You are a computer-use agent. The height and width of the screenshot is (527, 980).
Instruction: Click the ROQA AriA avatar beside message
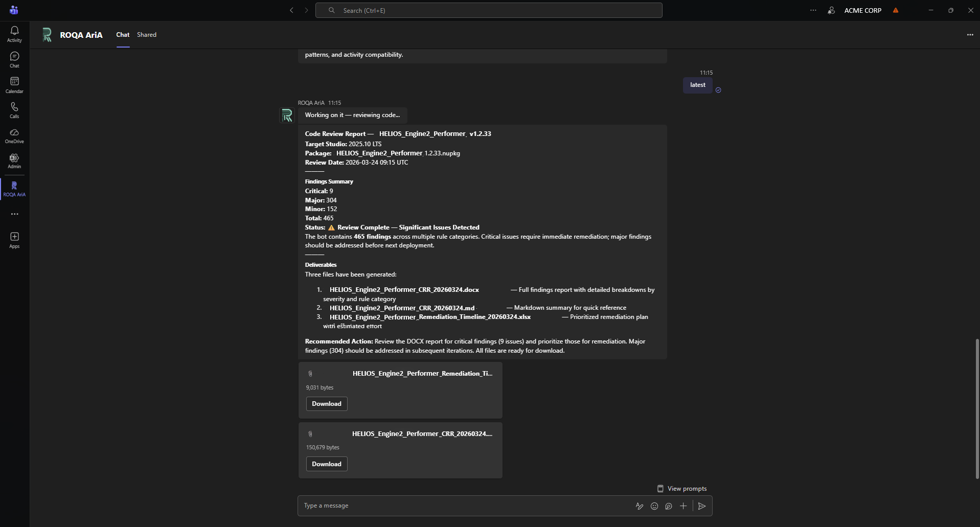click(287, 116)
